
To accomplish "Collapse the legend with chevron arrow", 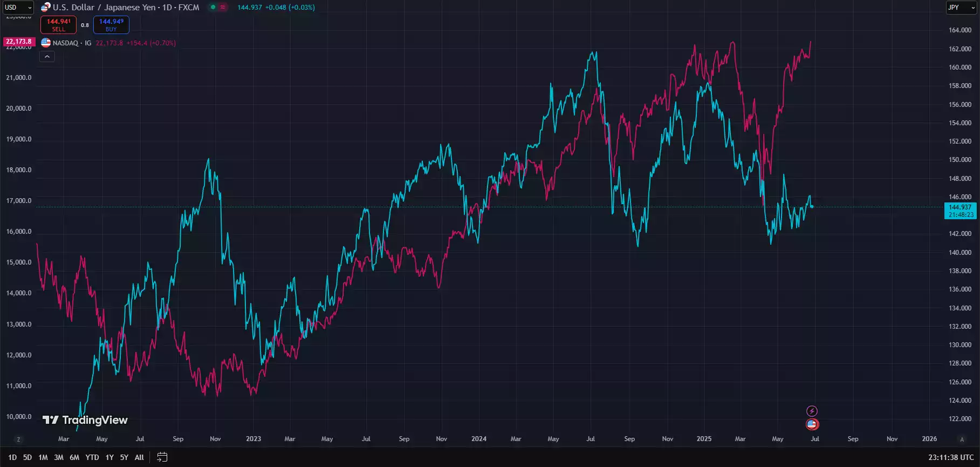I will coord(47,57).
